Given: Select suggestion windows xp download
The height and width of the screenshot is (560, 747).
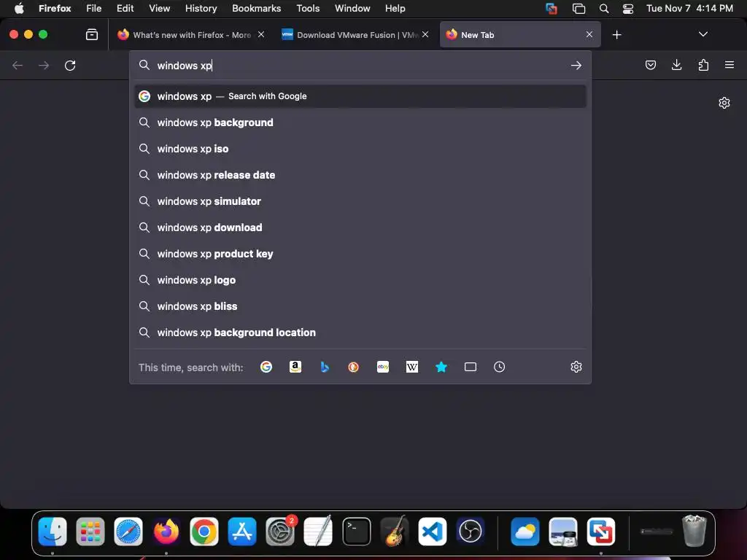Looking at the screenshot, I should click(x=360, y=227).
